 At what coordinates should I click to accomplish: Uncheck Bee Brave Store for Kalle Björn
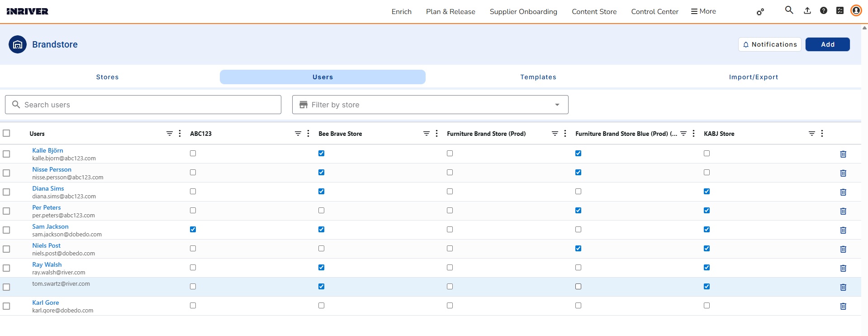[x=321, y=154]
